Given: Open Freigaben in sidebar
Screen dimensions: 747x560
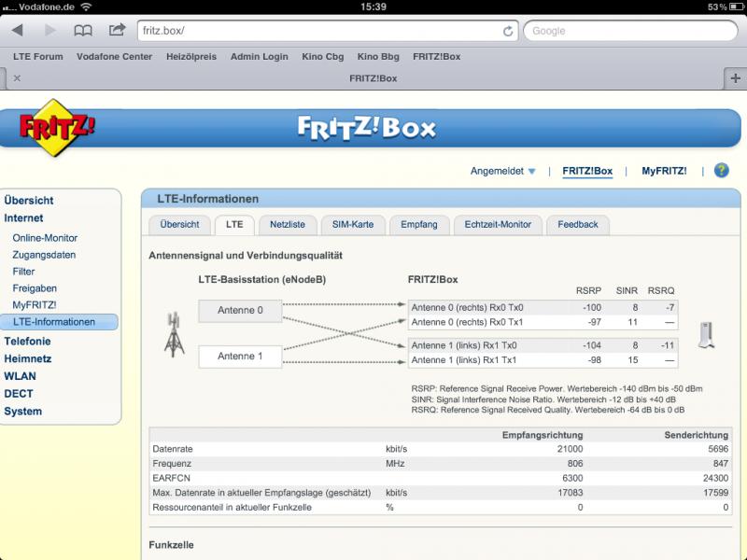Looking at the screenshot, I should coord(35,288).
